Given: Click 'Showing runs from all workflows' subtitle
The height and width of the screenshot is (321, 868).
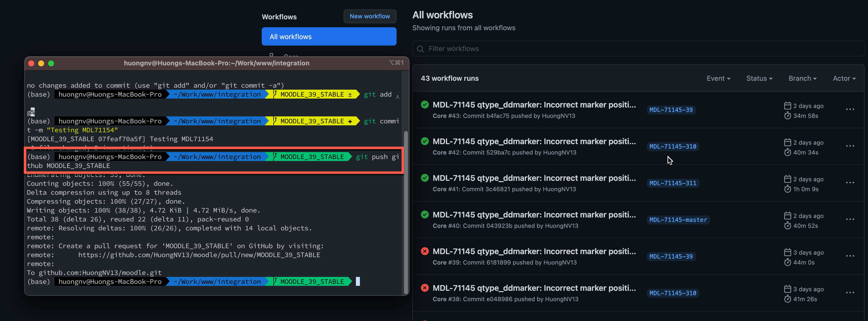Looking at the screenshot, I should click(464, 28).
